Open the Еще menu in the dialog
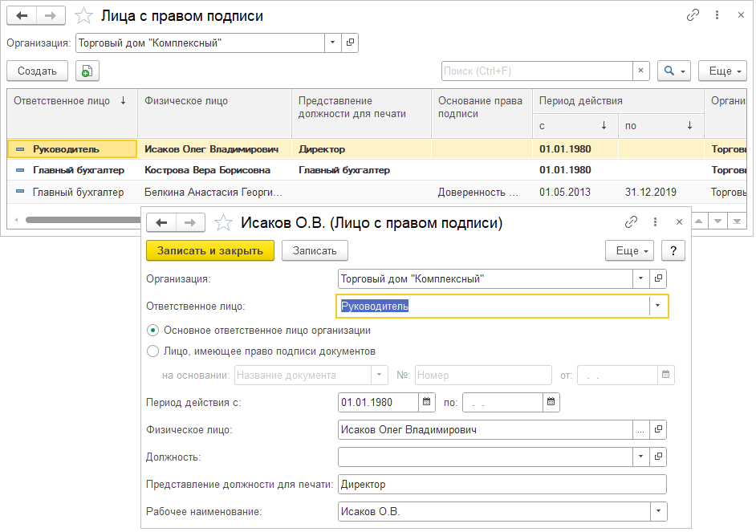This screenshot has width=756, height=532. [x=629, y=250]
